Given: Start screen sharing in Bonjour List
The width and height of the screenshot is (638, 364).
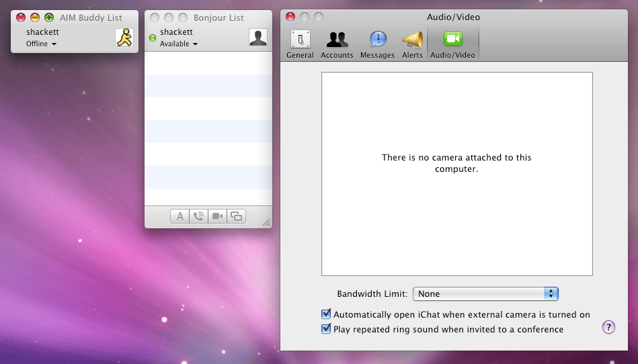Looking at the screenshot, I should pos(236,216).
